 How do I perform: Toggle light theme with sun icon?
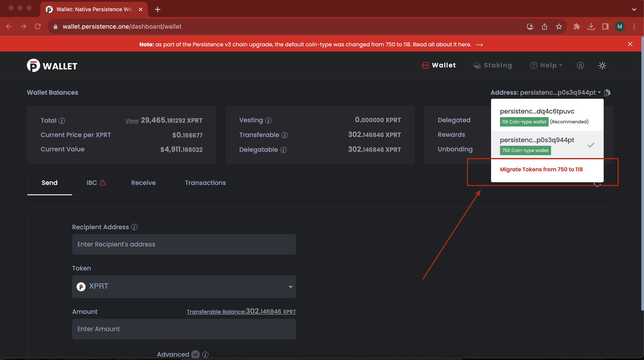(x=602, y=66)
